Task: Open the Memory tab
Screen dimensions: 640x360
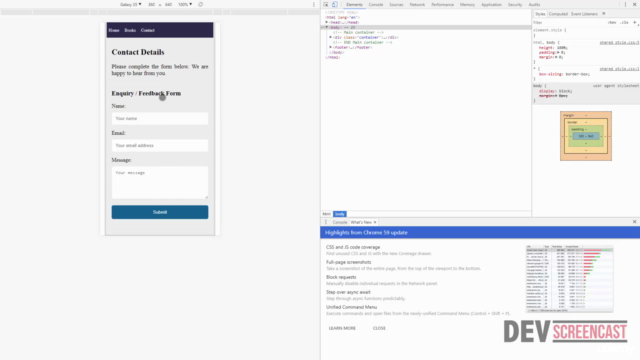Action: coord(467,4)
